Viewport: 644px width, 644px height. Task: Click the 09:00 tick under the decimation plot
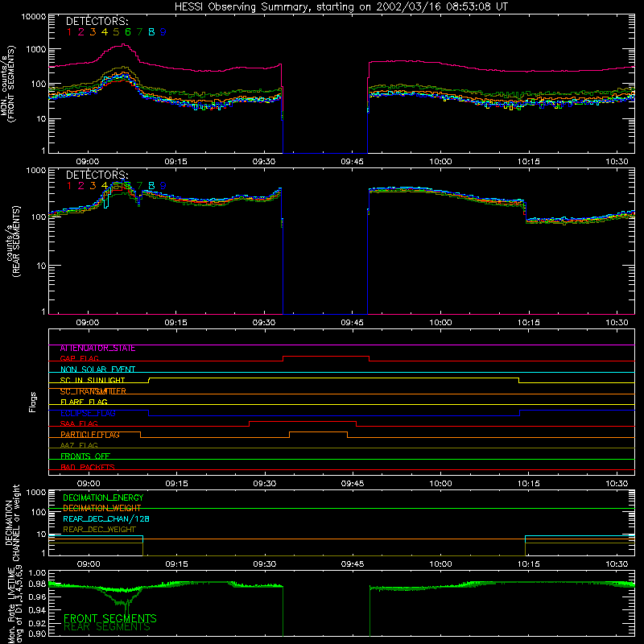pyautogui.click(x=89, y=564)
